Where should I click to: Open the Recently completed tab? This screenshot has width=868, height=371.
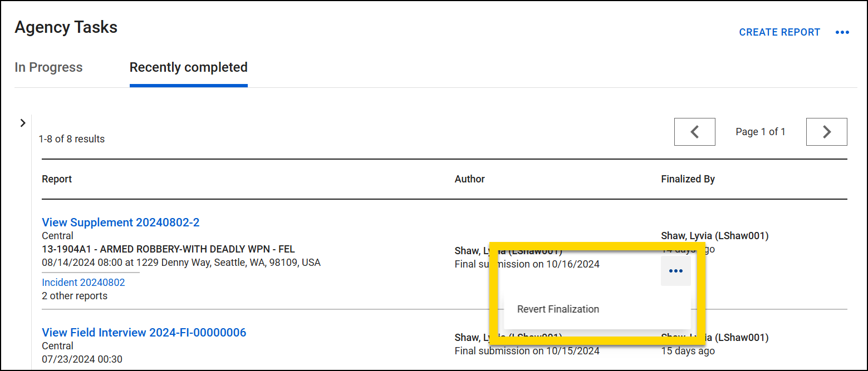(188, 67)
